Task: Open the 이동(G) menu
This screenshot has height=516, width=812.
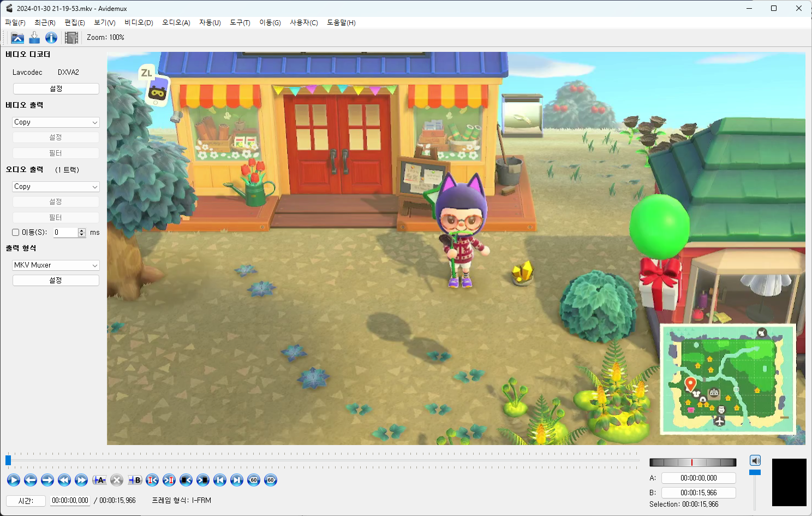Action: coord(270,22)
